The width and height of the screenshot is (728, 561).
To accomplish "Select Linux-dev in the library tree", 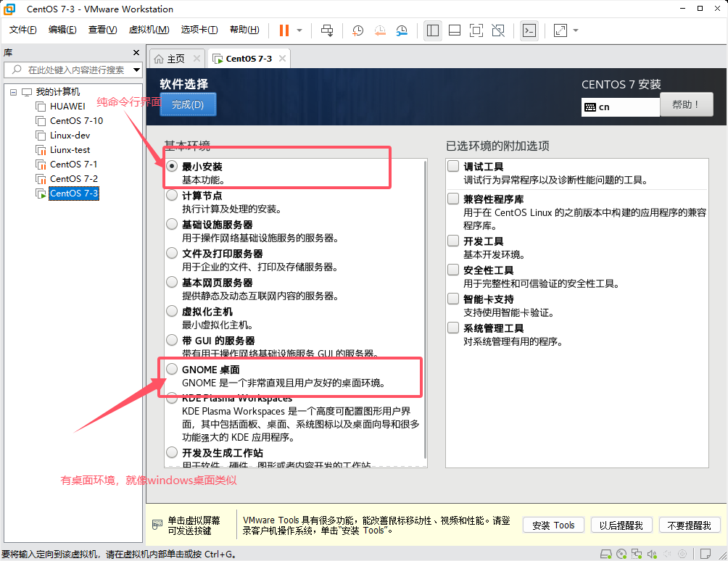I will (70, 136).
